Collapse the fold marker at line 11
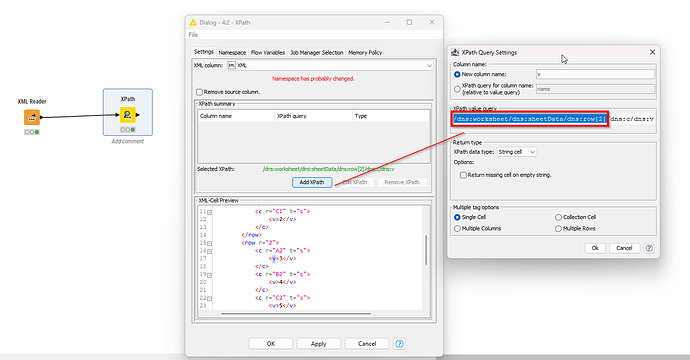Viewport: 690px width, 360px height. point(209,212)
